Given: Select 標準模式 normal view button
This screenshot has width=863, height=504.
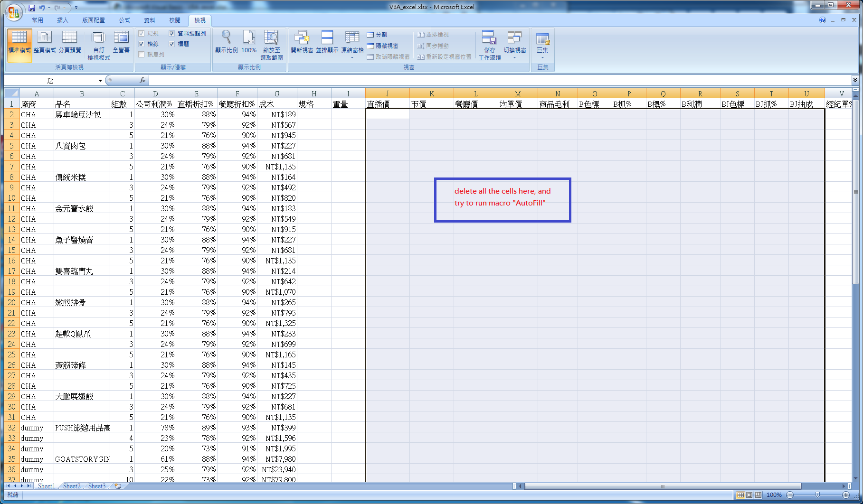Looking at the screenshot, I should click(19, 45).
